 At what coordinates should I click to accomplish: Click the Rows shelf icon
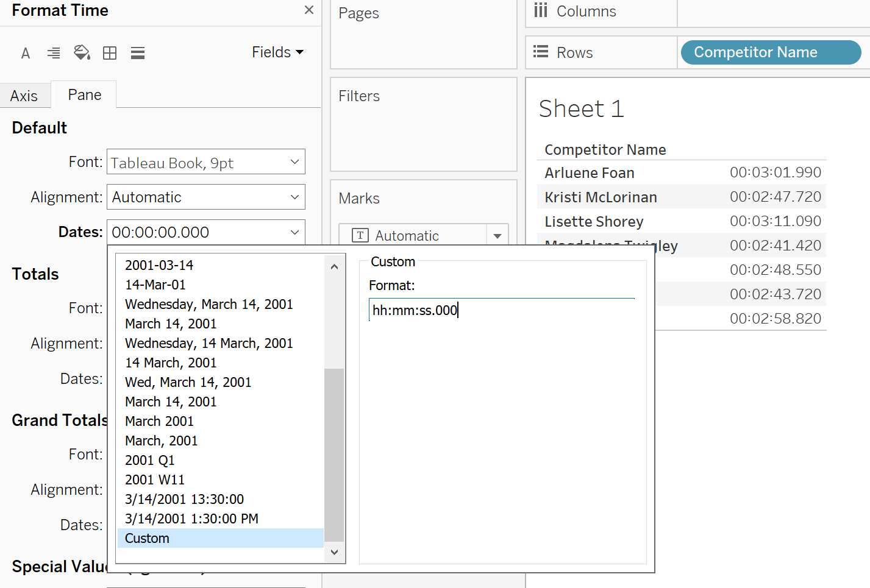[x=541, y=52]
